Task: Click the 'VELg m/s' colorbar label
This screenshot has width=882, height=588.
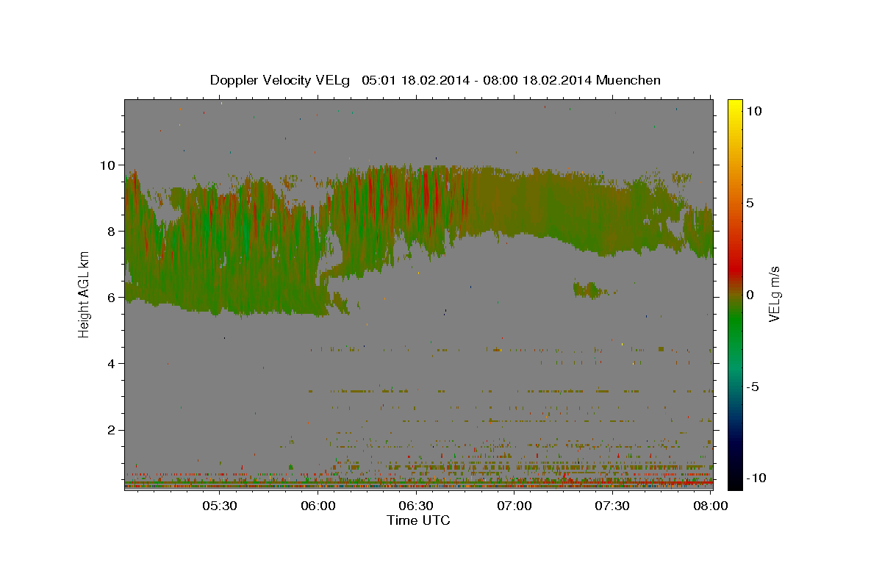Action: 774,294
